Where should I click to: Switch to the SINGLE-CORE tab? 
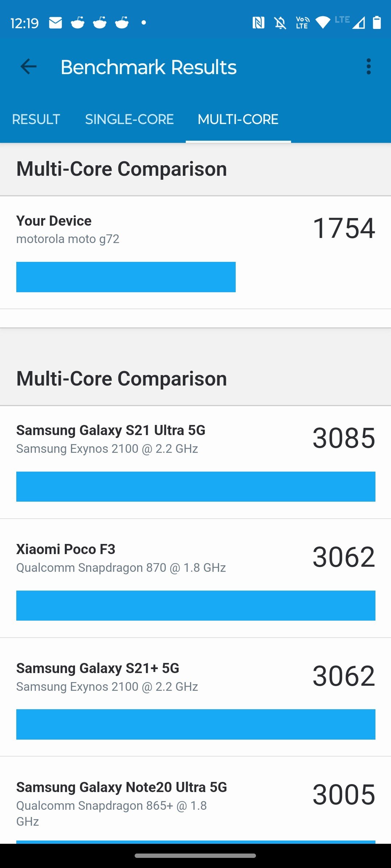(129, 119)
